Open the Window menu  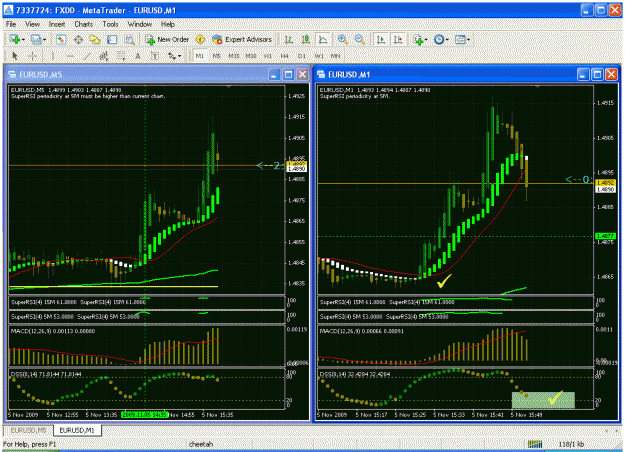click(140, 24)
